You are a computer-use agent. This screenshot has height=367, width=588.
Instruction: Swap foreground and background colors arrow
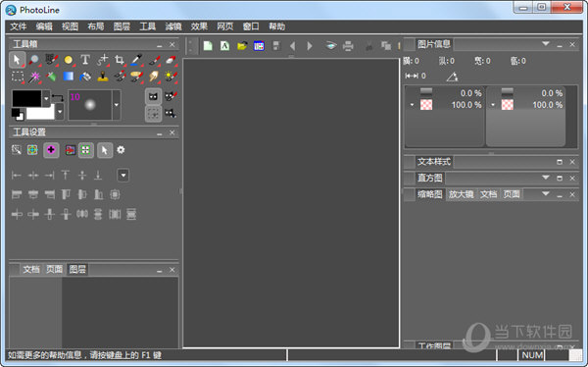coord(58,98)
